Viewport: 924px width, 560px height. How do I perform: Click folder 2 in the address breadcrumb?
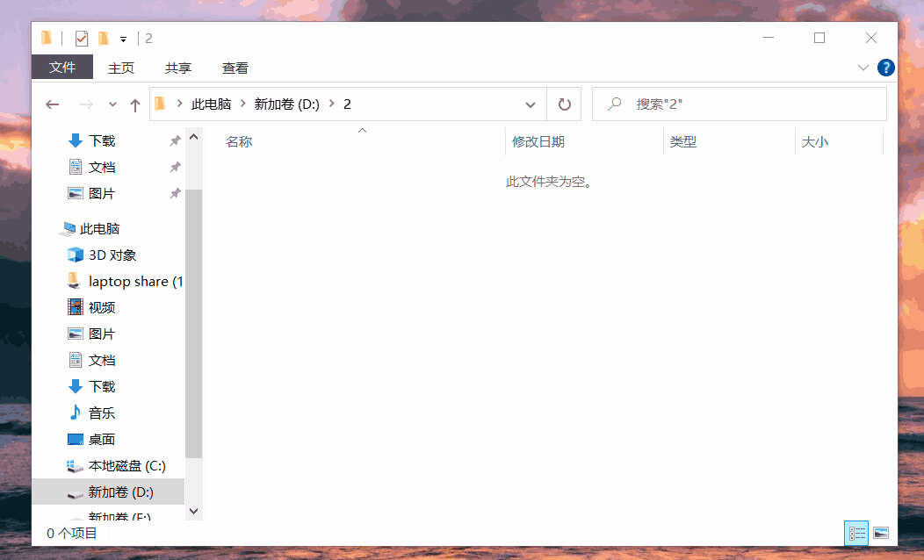click(347, 104)
